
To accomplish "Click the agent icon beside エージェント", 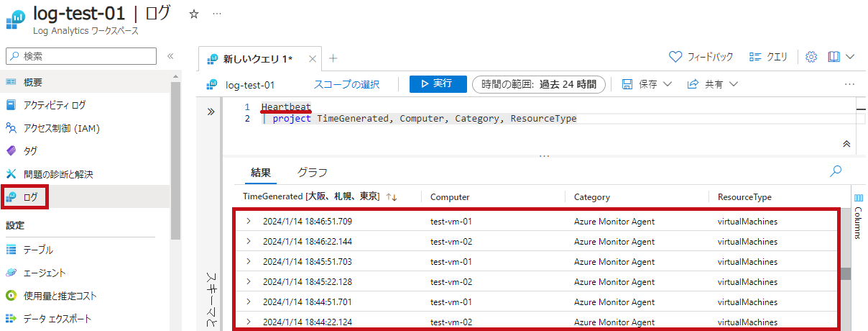I will point(11,273).
